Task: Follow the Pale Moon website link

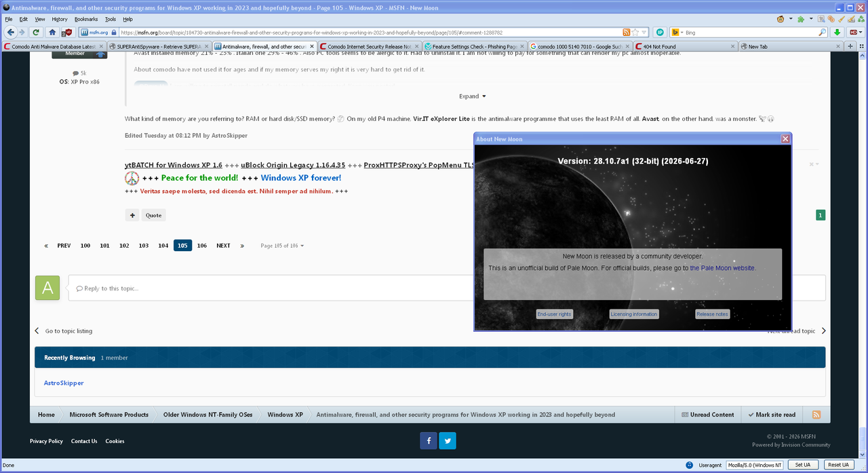Action: click(x=722, y=268)
